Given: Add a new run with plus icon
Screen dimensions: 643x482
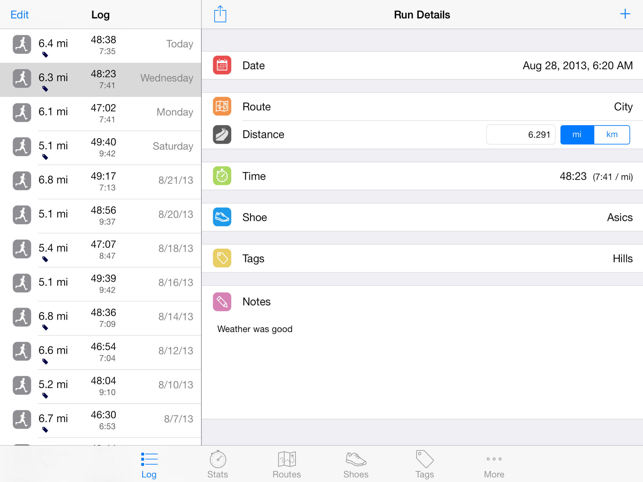Looking at the screenshot, I should coord(625,14).
